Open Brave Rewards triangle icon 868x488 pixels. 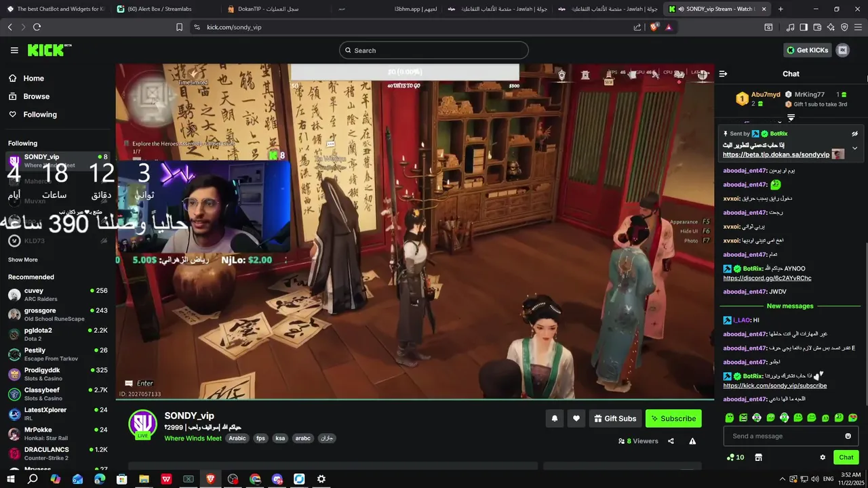[669, 27]
